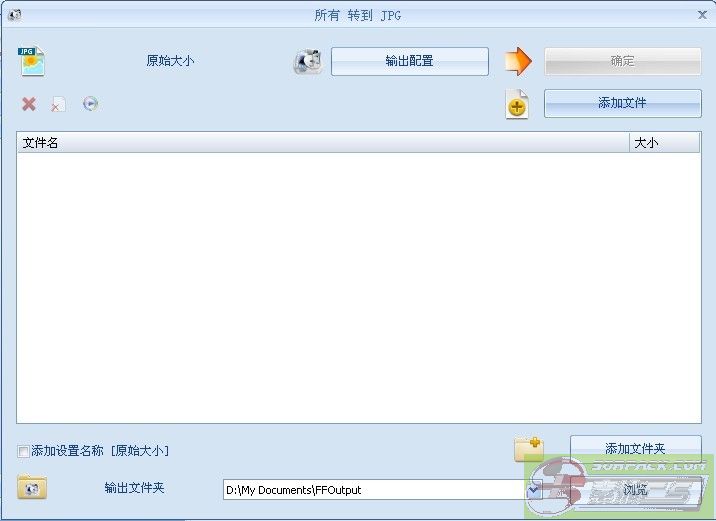Click the clear list page icon
The image size is (716, 521).
point(59,104)
